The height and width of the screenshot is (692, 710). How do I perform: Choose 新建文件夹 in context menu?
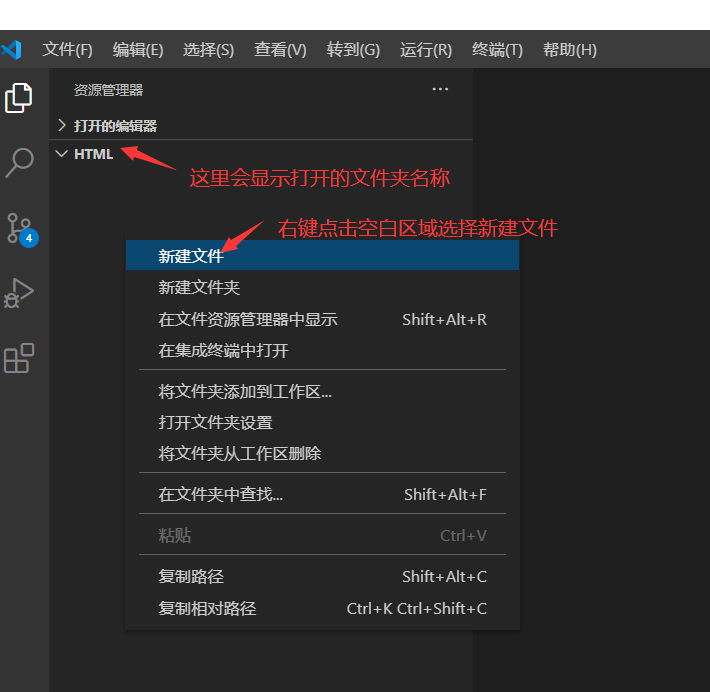(x=199, y=288)
